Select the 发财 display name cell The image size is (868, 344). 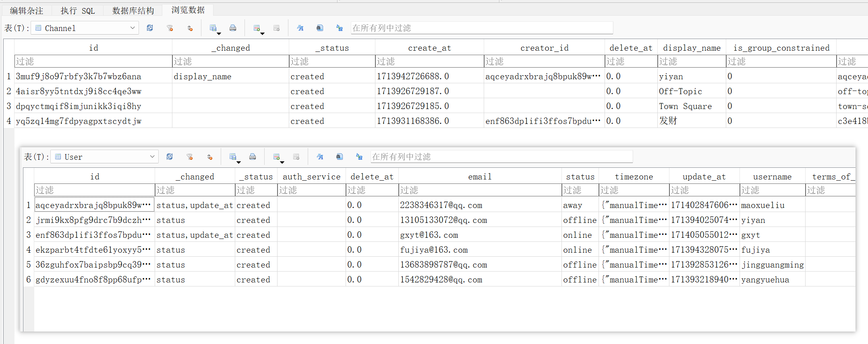tap(692, 121)
